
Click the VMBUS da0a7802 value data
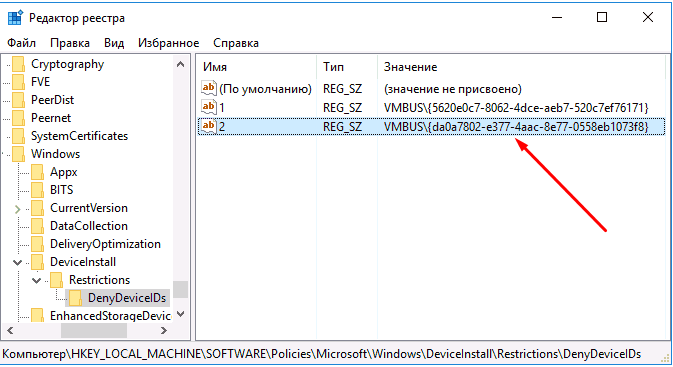coord(516,127)
